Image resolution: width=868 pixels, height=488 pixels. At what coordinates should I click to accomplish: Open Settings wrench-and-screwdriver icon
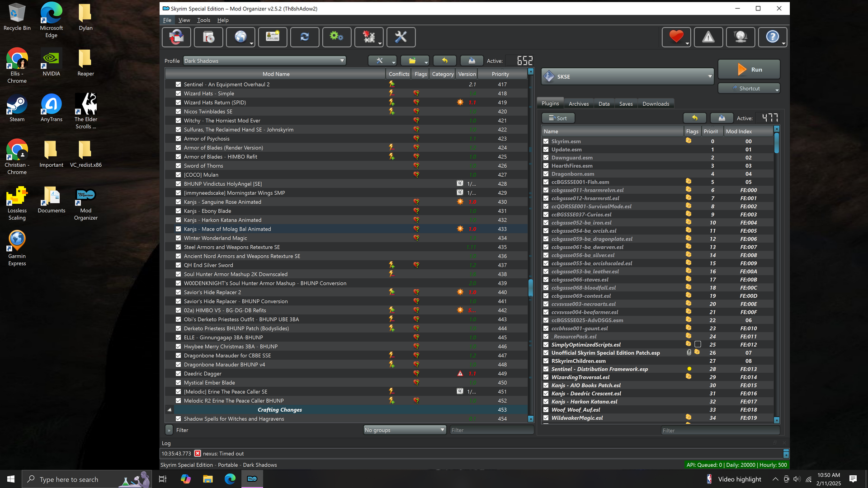[x=401, y=37]
